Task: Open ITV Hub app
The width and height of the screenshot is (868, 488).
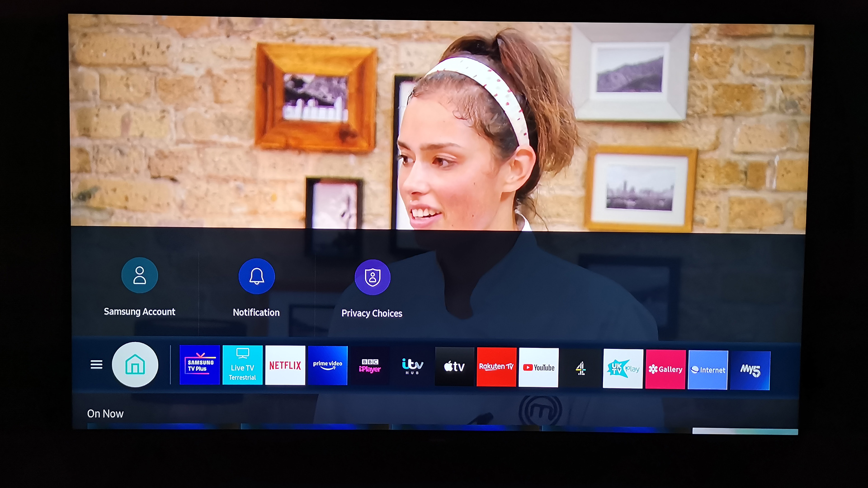Action: (x=412, y=365)
